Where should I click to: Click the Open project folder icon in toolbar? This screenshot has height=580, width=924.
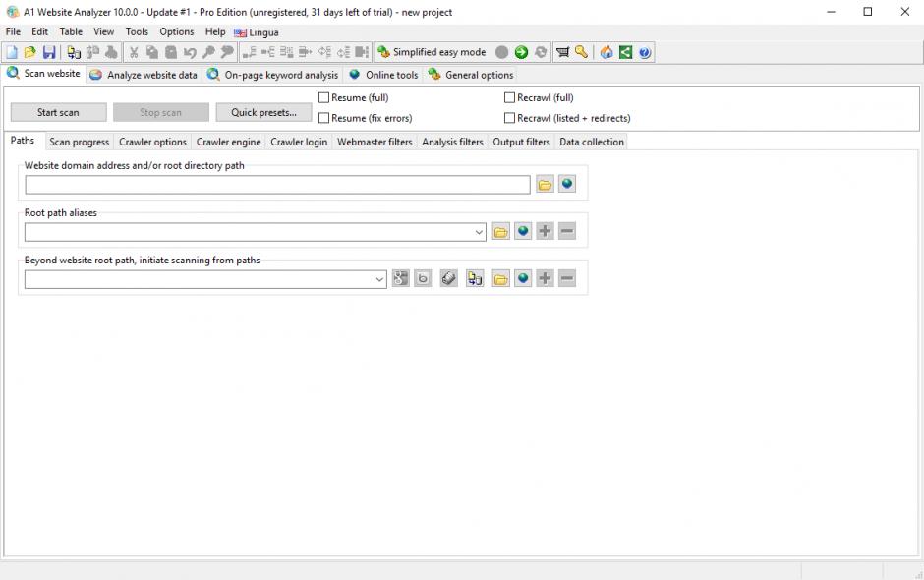click(x=30, y=52)
